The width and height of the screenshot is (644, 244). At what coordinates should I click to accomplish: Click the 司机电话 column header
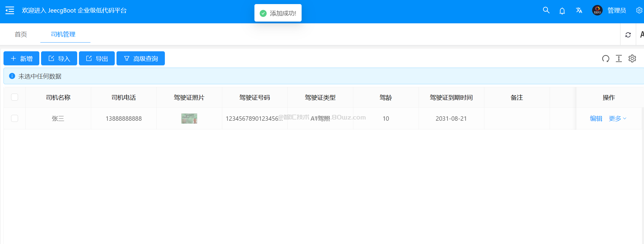coord(124,97)
